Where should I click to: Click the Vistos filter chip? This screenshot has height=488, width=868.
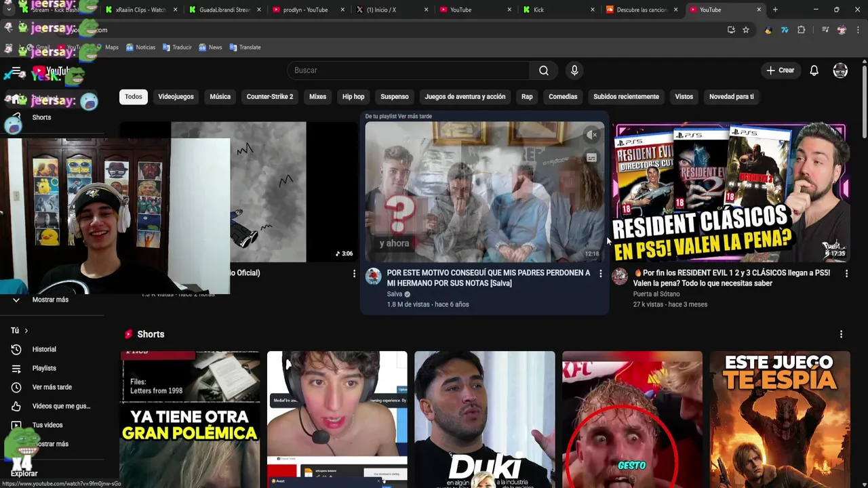[x=684, y=96]
